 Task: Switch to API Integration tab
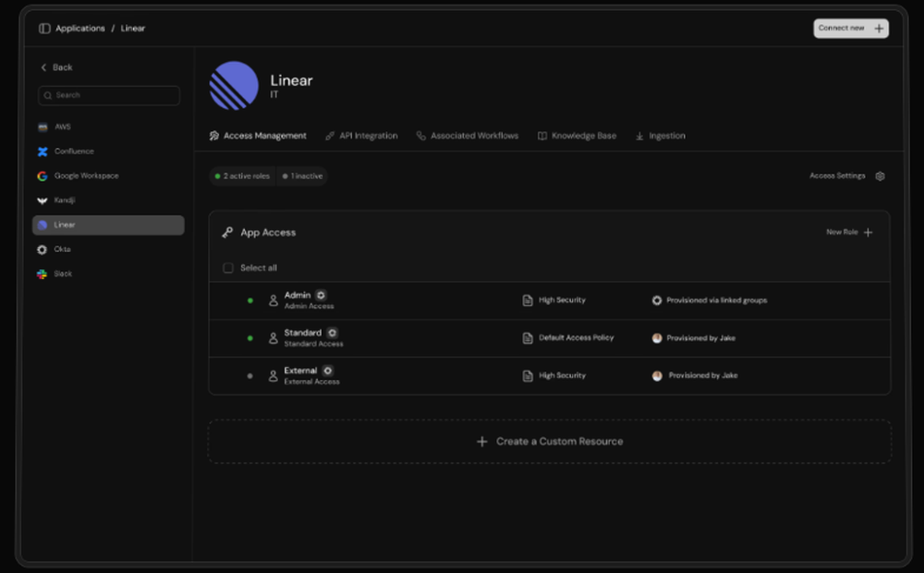click(x=362, y=136)
